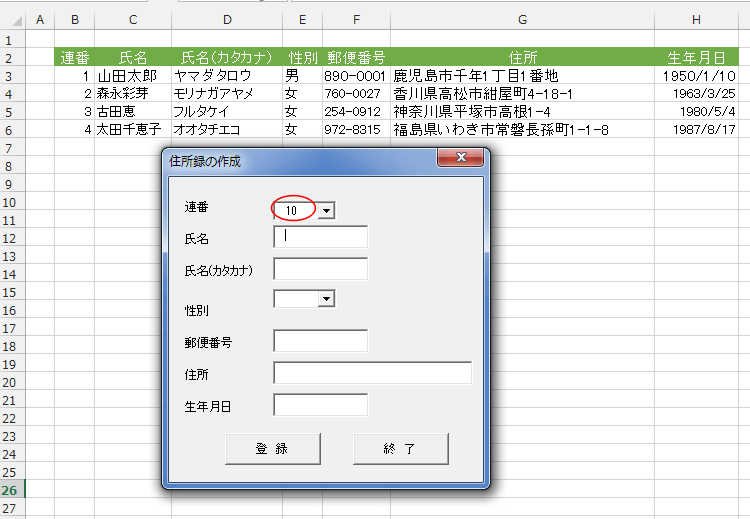Image resolution: width=750 pixels, height=519 pixels.
Task: Select row 1 header
Action: 12,40
